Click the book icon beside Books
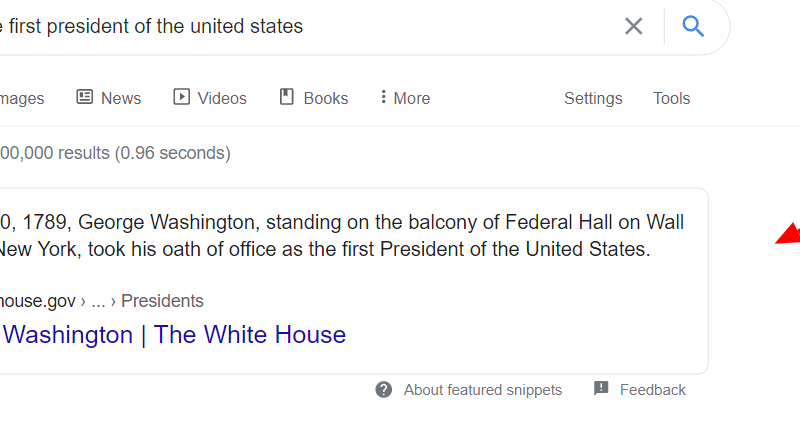This screenshot has width=800, height=422. click(x=287, y=97)
